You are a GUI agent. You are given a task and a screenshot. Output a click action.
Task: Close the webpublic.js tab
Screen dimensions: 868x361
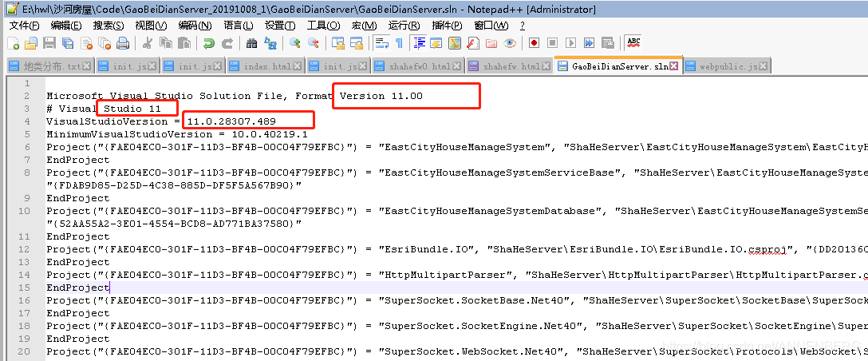[763, 66]
